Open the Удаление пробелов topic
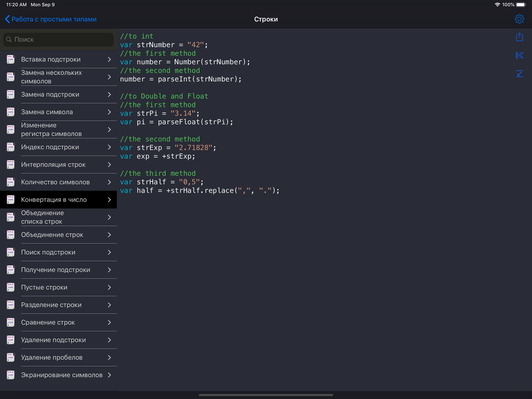 [x=52, y=357]
